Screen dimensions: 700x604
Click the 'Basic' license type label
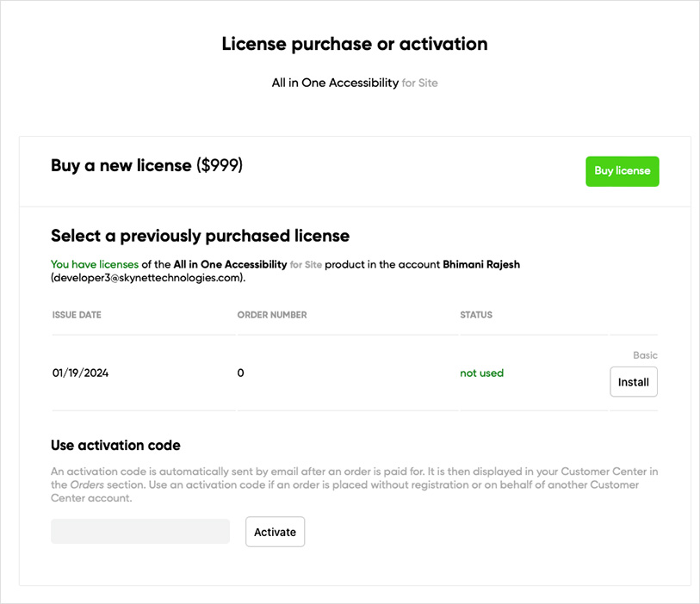645,355
